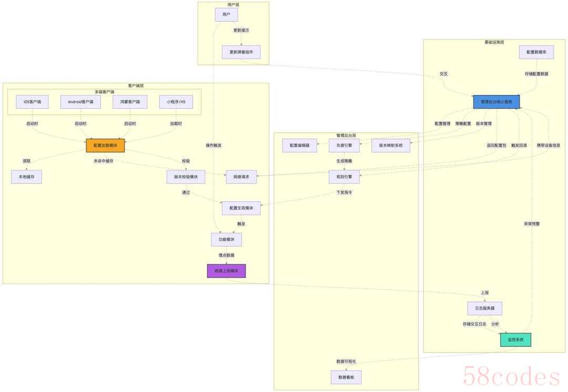Click the 用户层 group title
The width and height of the screenshot is (568, 392).
coord(234,5)
